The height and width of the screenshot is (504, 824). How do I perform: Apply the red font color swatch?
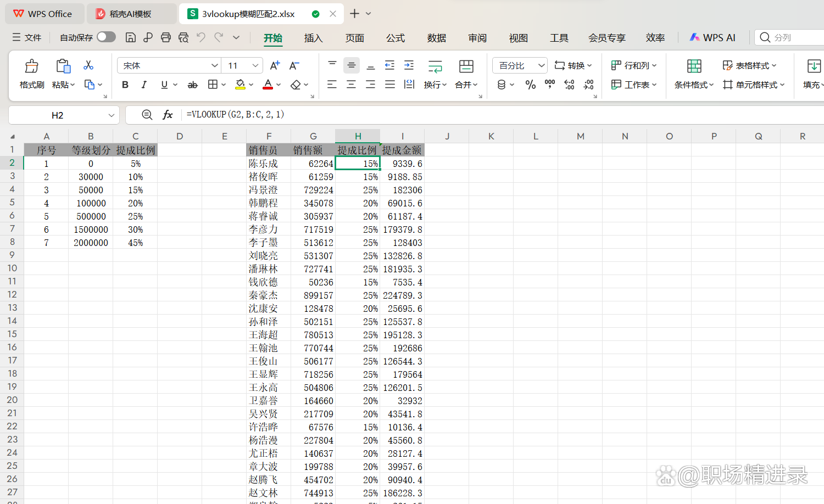pos(268,85)
